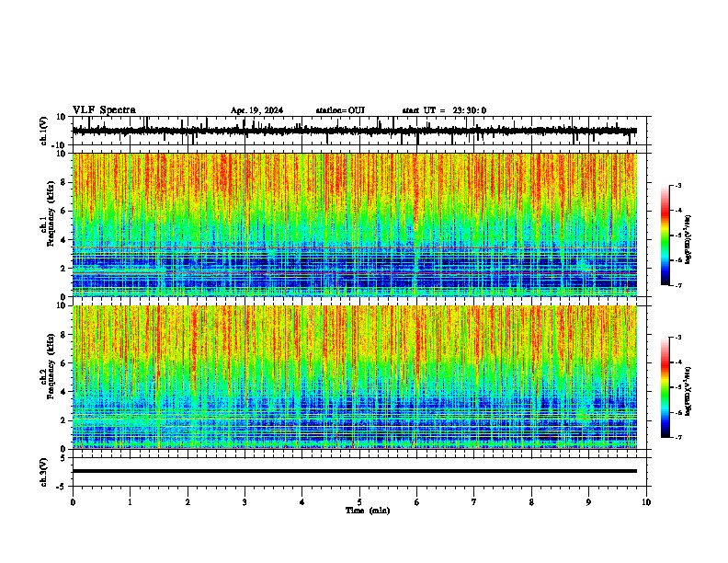The image size is (728, 563).
Task: Click the '-3' label on upper colorbar
Action: pos(677,185)
